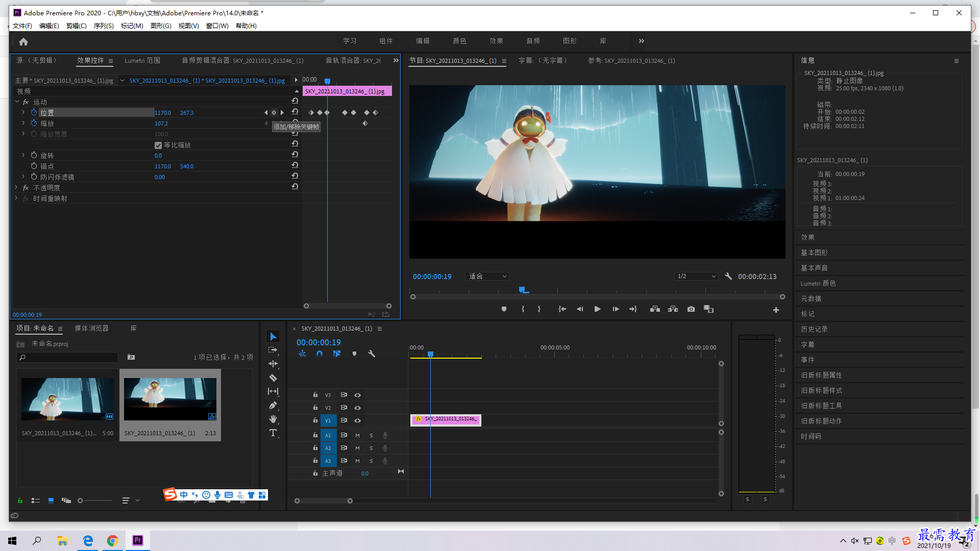Screen dimensions: 980x551
Task: Open 媒体浏览器 tab
Action: pyautogui.click(x=91, y=328)
